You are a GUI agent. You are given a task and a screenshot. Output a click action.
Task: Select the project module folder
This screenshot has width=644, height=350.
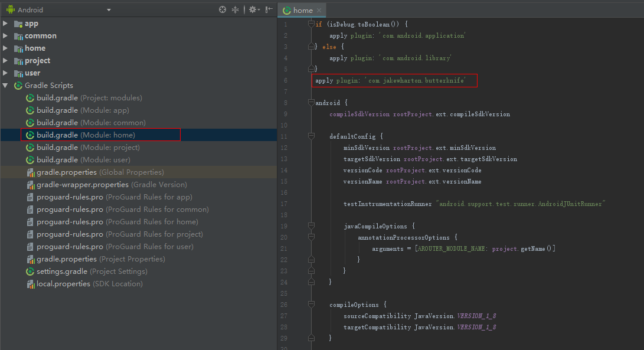pos(37,60)
